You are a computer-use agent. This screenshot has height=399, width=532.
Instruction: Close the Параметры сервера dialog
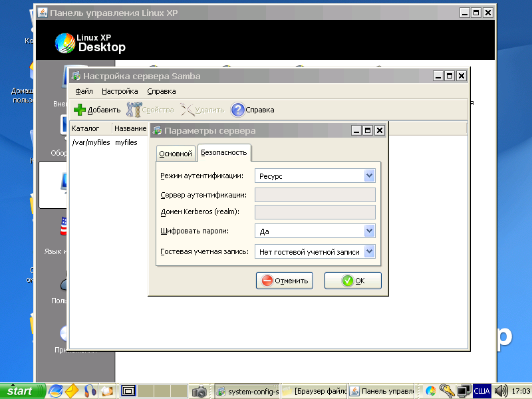380,130
